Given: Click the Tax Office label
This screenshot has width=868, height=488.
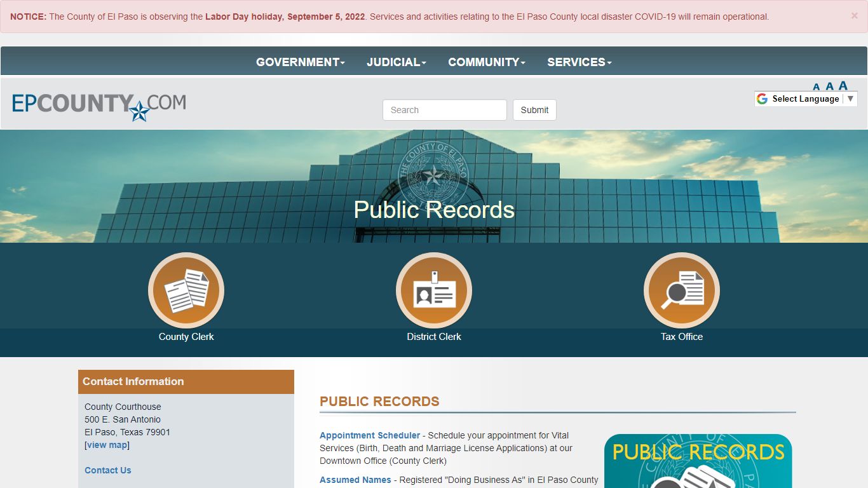Looking at the screenshot, I should pos(682,337).
